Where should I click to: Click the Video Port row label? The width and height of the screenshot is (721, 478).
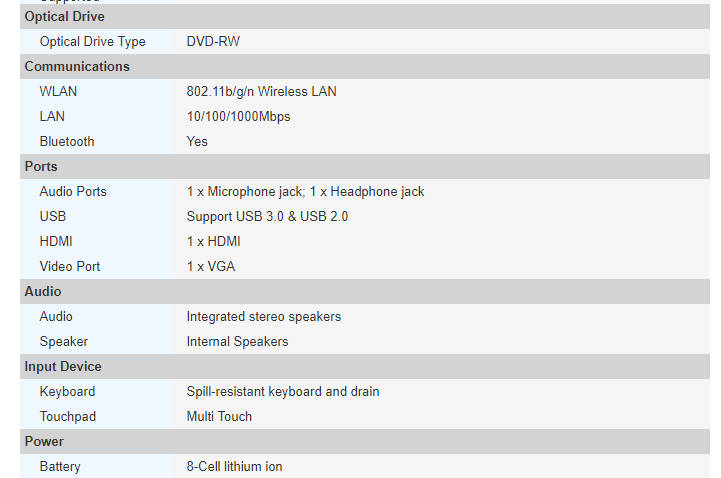pos(70,267)
